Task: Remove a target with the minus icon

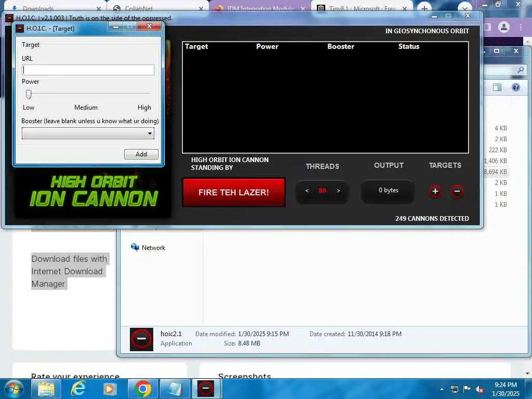Action: [457, 191]
